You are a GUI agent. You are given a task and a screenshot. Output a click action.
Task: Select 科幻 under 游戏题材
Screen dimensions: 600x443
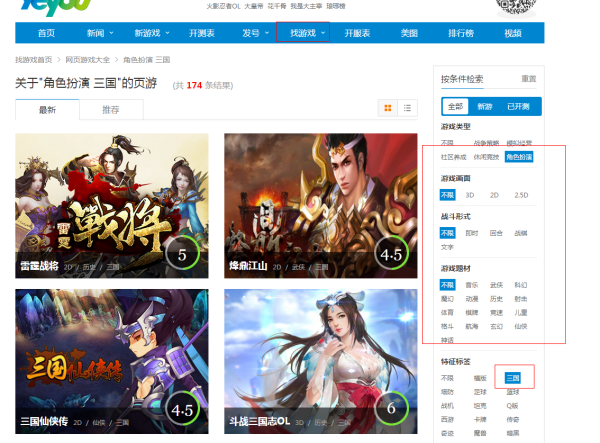tap(521, 285)
